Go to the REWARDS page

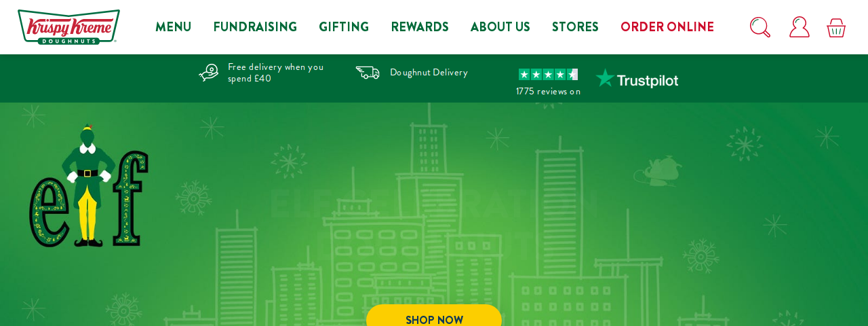[420, 27]
